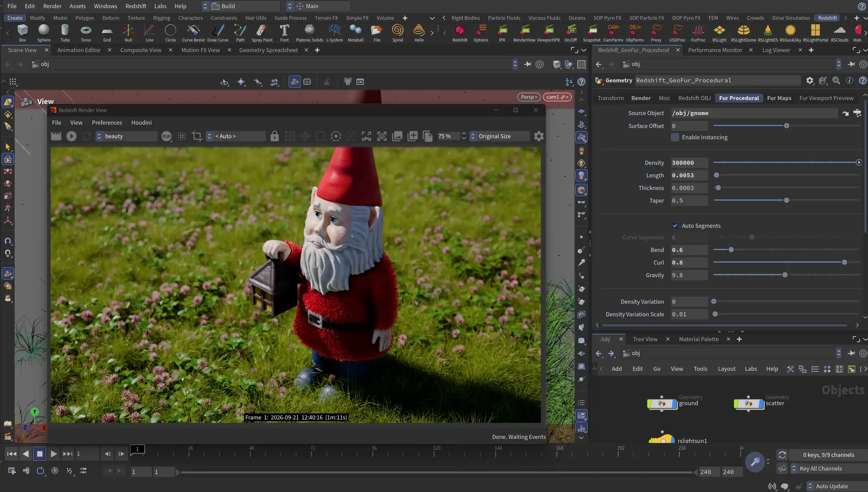This screenshot has height=492, width=868.
Task: Open the beauty AOV dropdown
Action: coord(126,136)
